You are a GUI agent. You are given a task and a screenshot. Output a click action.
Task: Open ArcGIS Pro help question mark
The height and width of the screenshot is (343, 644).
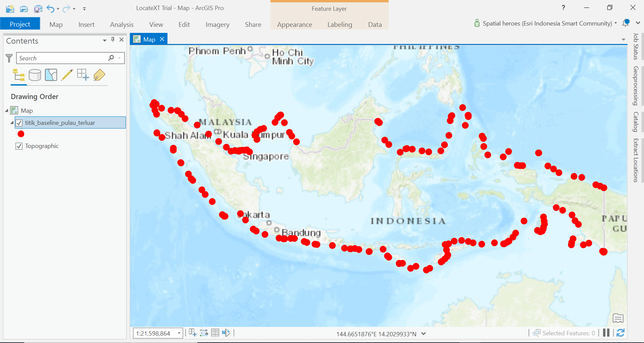[563, 8]
